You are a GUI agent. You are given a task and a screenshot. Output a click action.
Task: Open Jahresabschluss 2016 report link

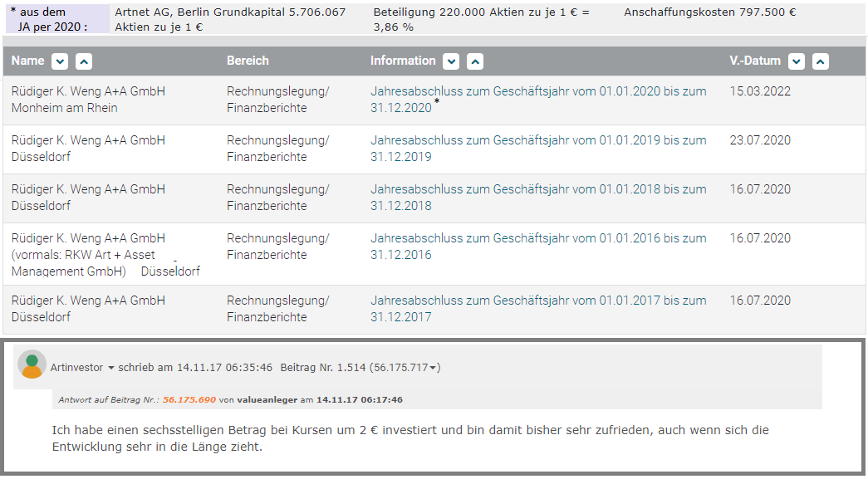[537, 238]
